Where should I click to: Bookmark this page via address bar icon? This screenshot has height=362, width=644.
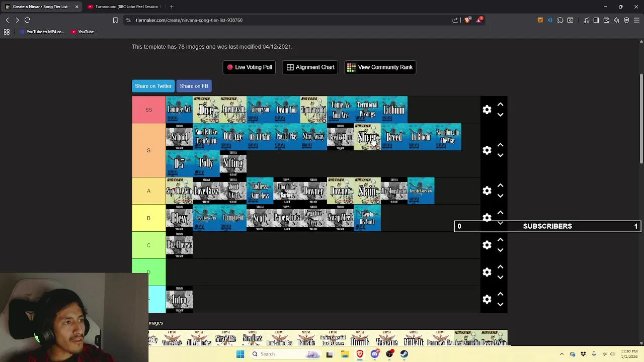point(115,20)
